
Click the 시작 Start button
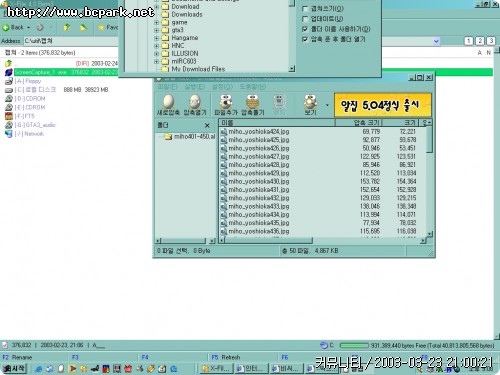point(14,369)
